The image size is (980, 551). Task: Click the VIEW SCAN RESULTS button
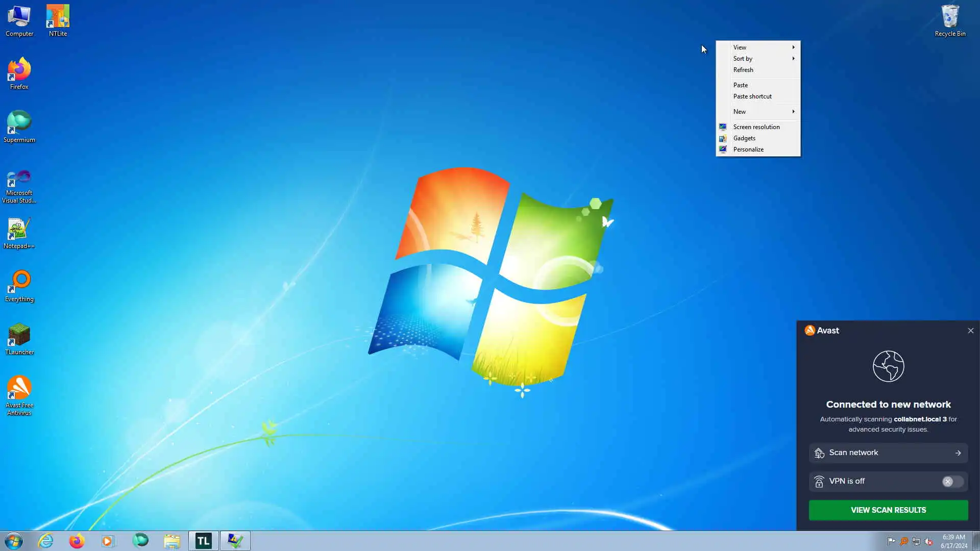coord(888,510)
